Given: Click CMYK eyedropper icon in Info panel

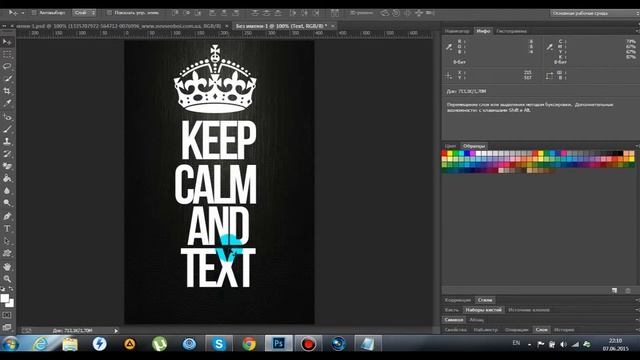Looking at the screenshot, I should click(x=549, y=47).
